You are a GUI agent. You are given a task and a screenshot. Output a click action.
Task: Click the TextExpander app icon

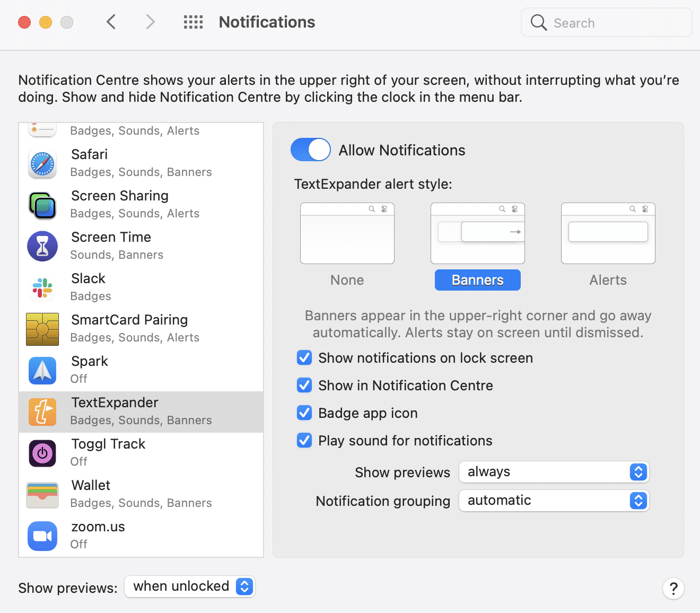[42, 412]
